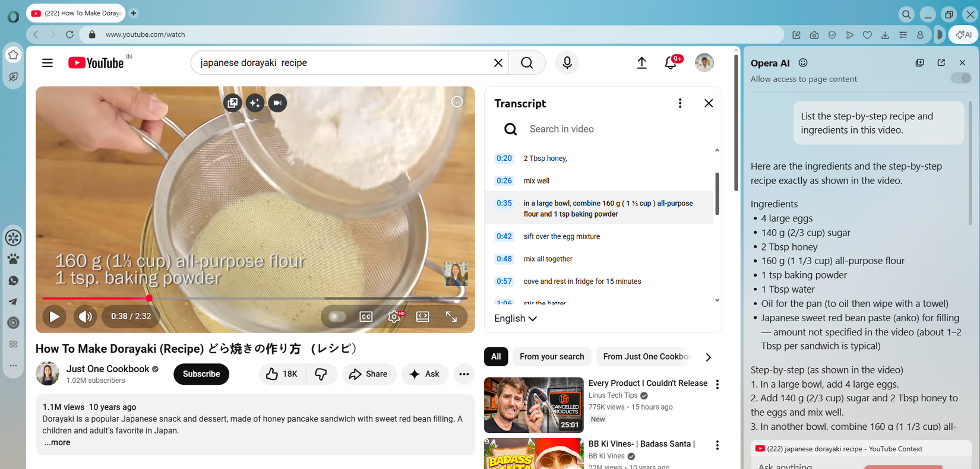Open options for the BB Ki Vines video
The height and width of the screenshot is (469, 980).
[717, 445]
